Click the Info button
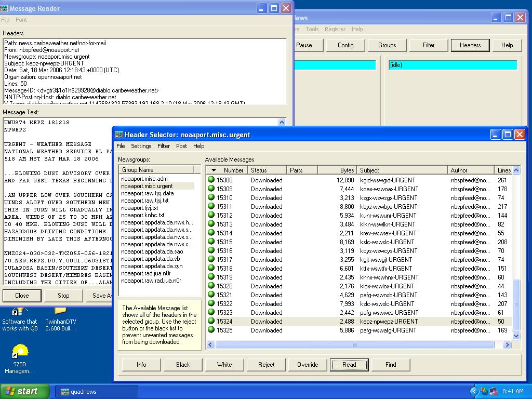 point(141,365)
